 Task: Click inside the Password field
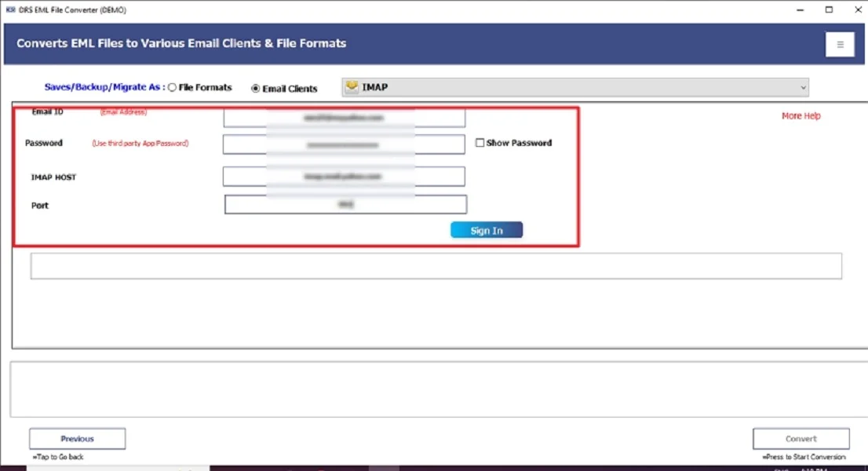(344, 144)
